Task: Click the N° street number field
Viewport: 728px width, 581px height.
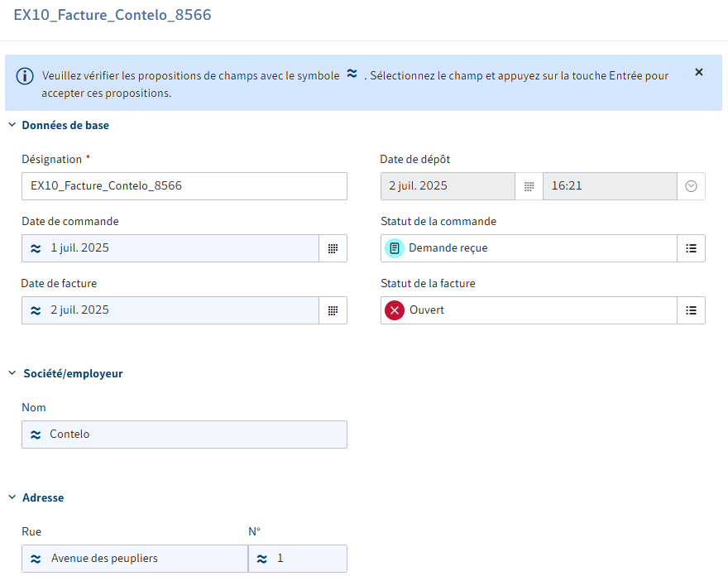Action: [298, 559]
